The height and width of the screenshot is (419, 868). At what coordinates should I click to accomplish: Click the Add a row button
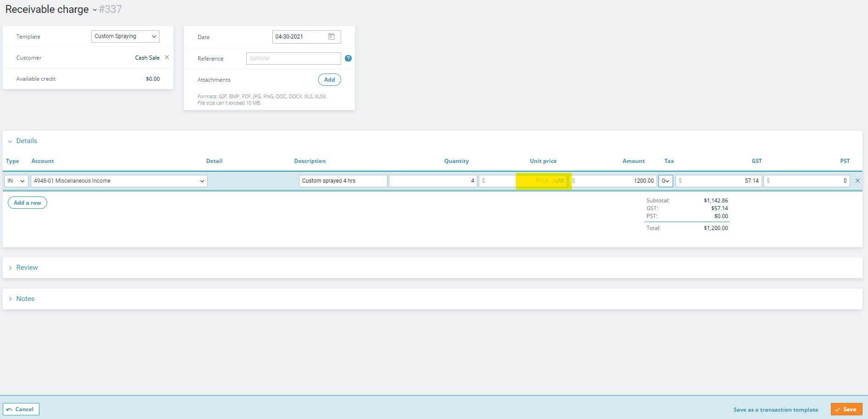pyautogui.click(x=28, y=203)
